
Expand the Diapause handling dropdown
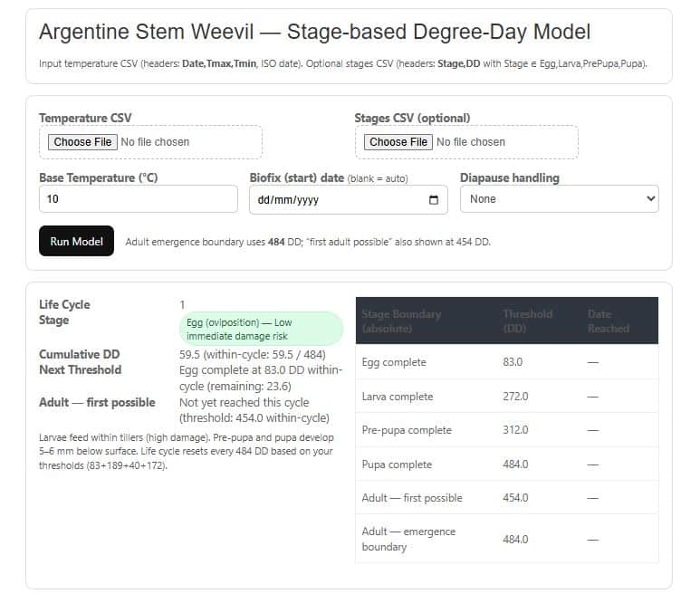click(559, 199)
